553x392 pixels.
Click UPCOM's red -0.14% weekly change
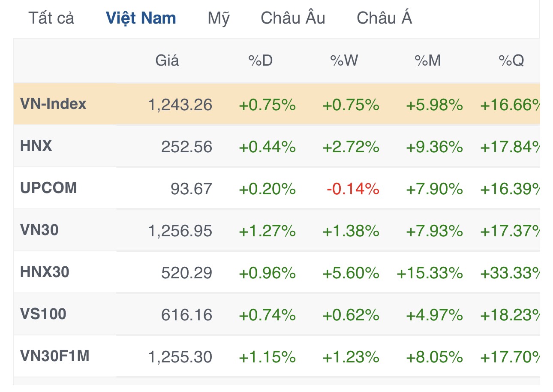353,189
